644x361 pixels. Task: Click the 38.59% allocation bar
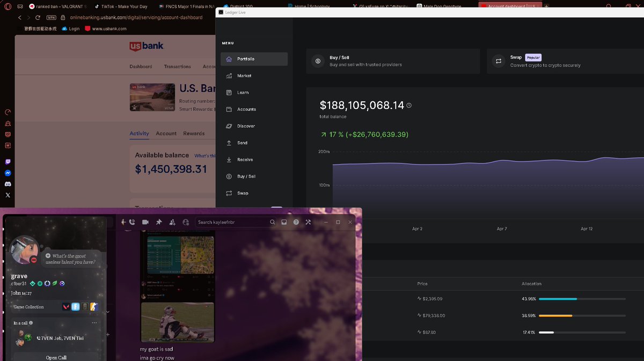click(582, 315)
